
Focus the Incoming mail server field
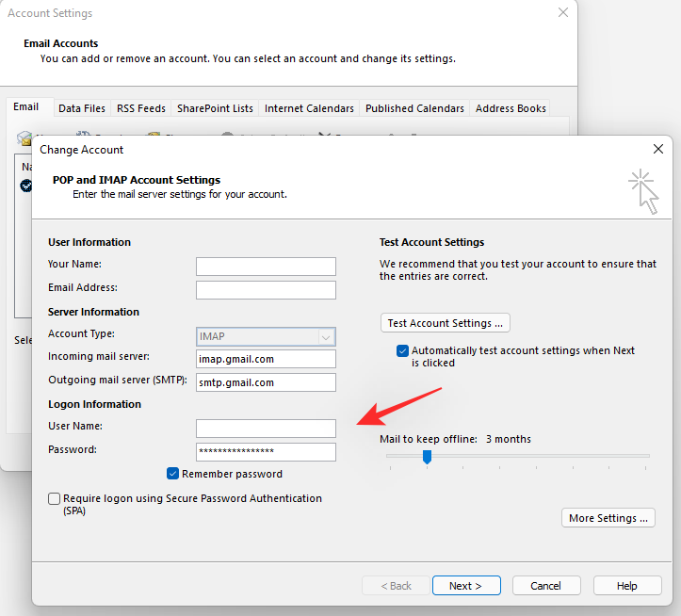tap(266, 359)
